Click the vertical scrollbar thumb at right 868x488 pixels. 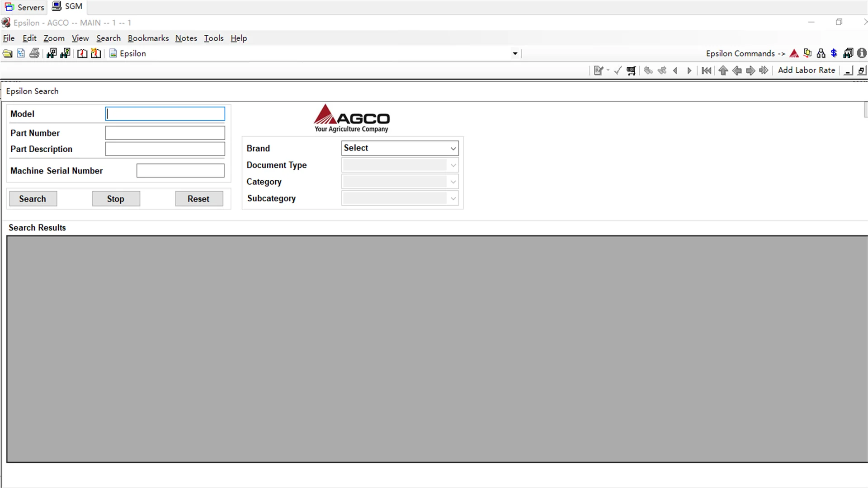[x=866, y=110]
